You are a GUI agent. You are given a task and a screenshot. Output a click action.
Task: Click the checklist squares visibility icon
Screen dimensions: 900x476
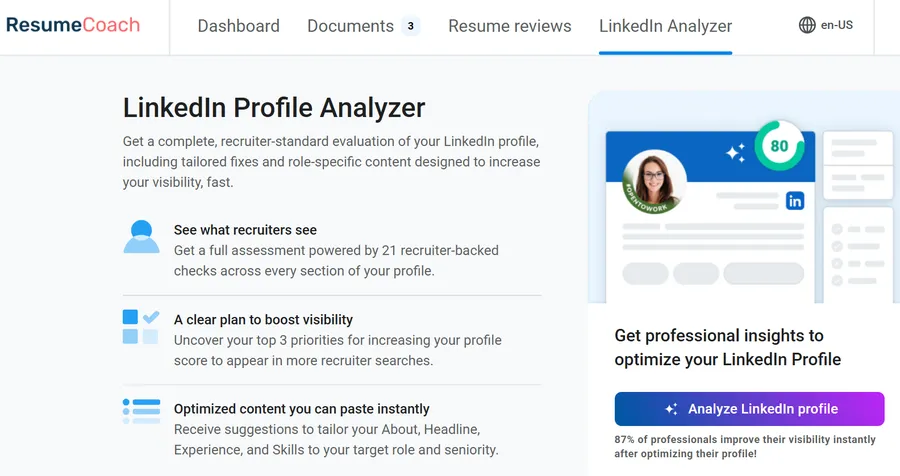coord(141,327)
